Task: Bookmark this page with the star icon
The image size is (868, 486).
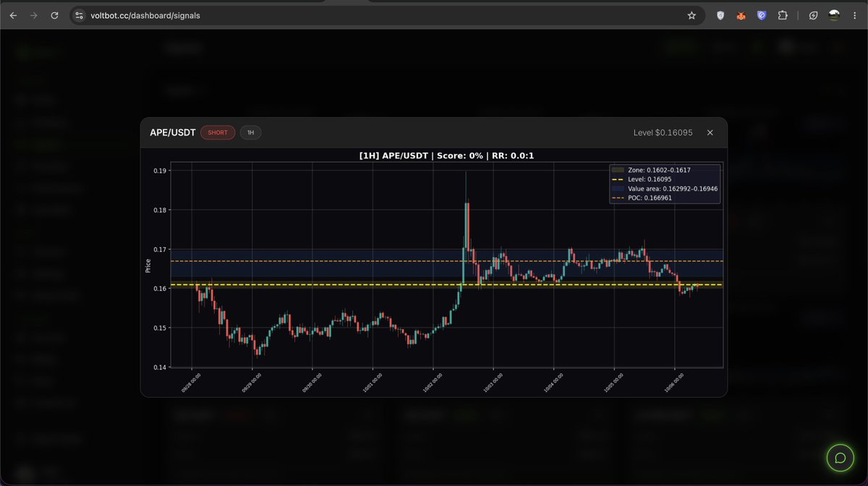Action: 692,15
